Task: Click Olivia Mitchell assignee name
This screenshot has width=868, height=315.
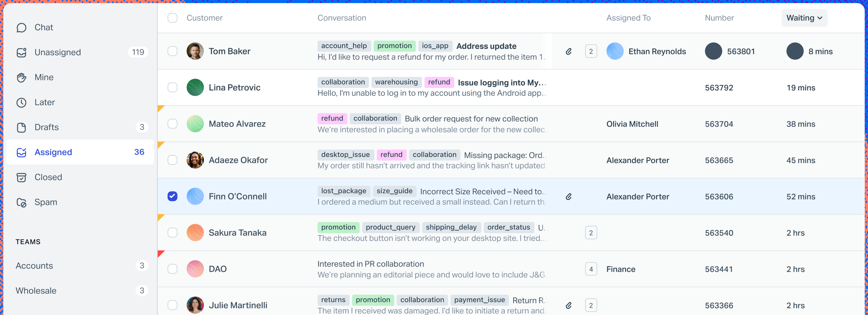Action: click(632, 124)
